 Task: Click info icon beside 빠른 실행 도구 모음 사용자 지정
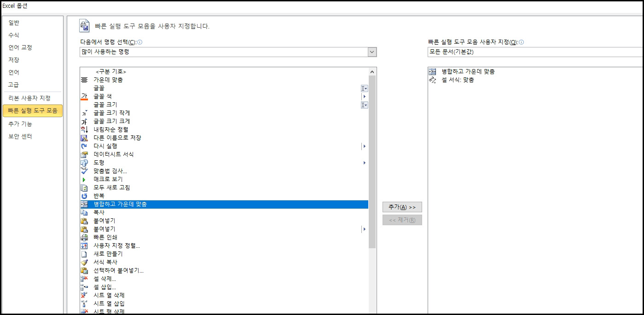[x=522, y=42]
